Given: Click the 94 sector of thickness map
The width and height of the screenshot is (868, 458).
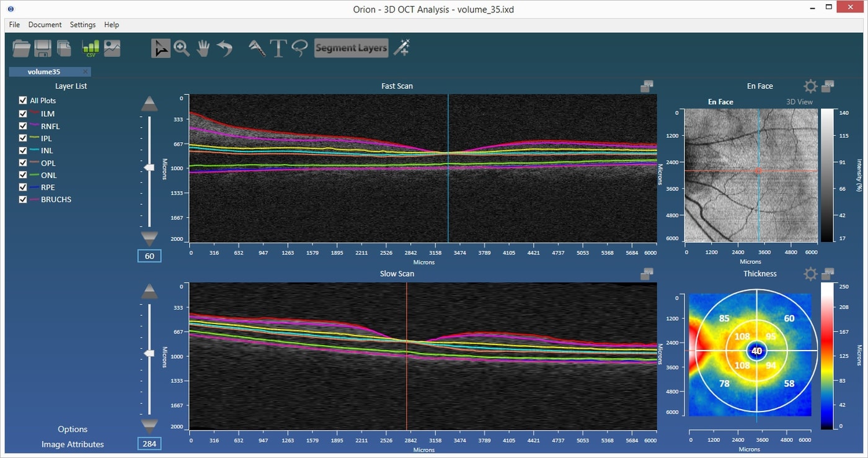Looking at the screenshot, I should click(771, 366).
